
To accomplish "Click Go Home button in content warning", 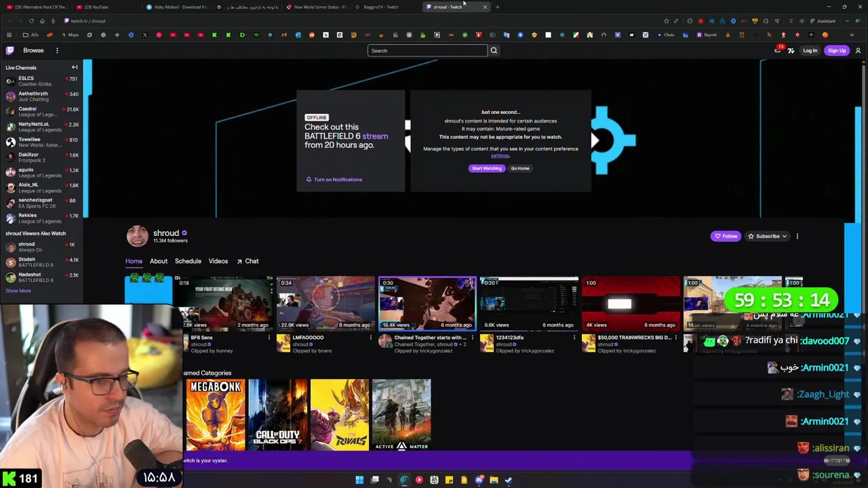I will pyautogui.click(x=520, y=168).
